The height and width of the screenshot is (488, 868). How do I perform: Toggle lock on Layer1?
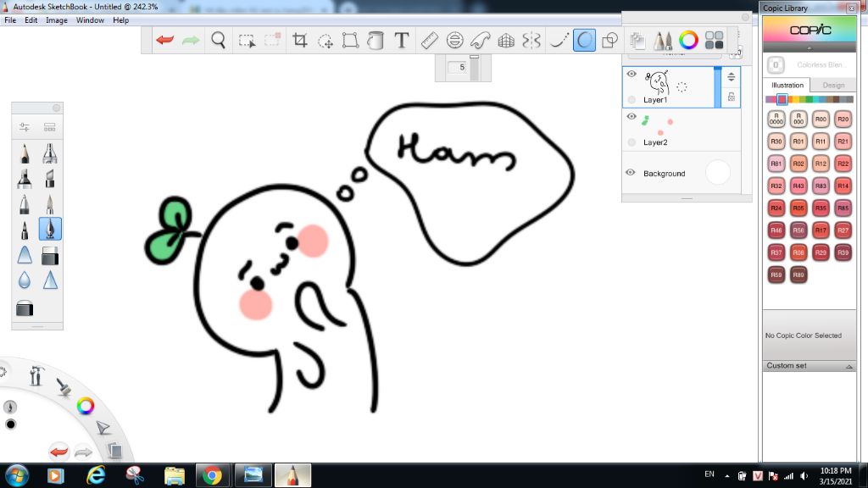pos(732,97)
